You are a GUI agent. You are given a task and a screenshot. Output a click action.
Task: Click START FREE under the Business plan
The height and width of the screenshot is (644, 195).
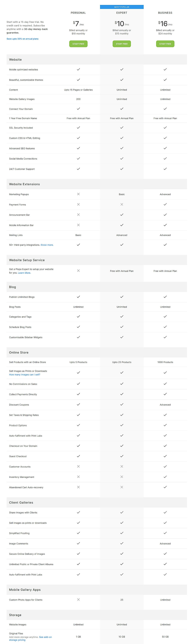click(x=165, y=44)
